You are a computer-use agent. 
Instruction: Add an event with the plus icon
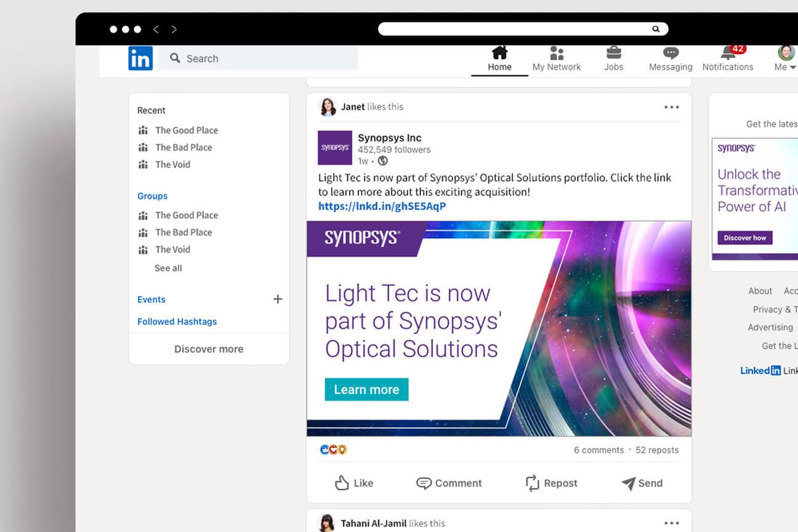(x=278, y=299)
